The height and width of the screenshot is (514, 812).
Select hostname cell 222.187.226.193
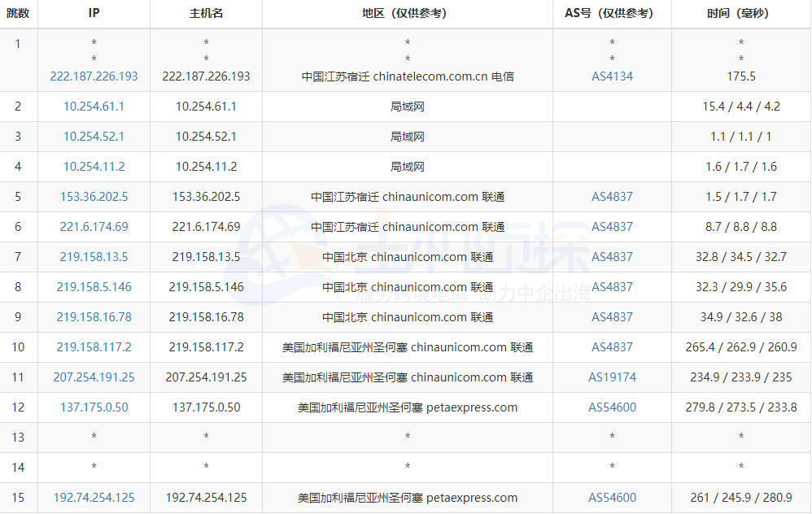[206, 76]
